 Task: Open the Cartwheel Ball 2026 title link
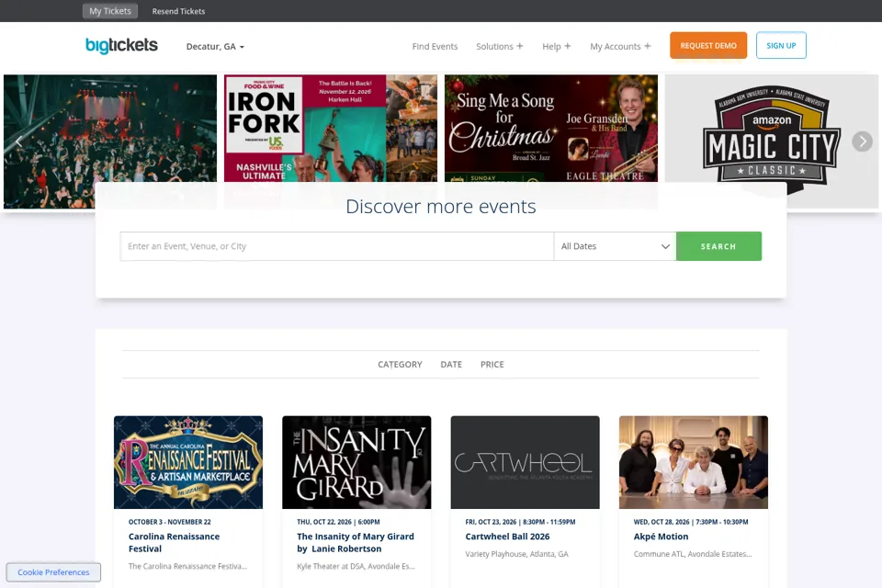click(x=507, y=537)
